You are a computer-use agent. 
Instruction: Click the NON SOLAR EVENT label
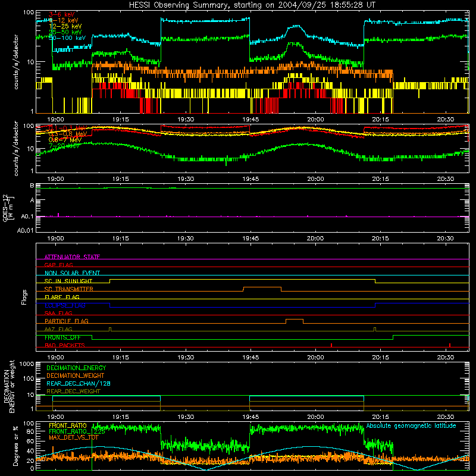(72, 273)
